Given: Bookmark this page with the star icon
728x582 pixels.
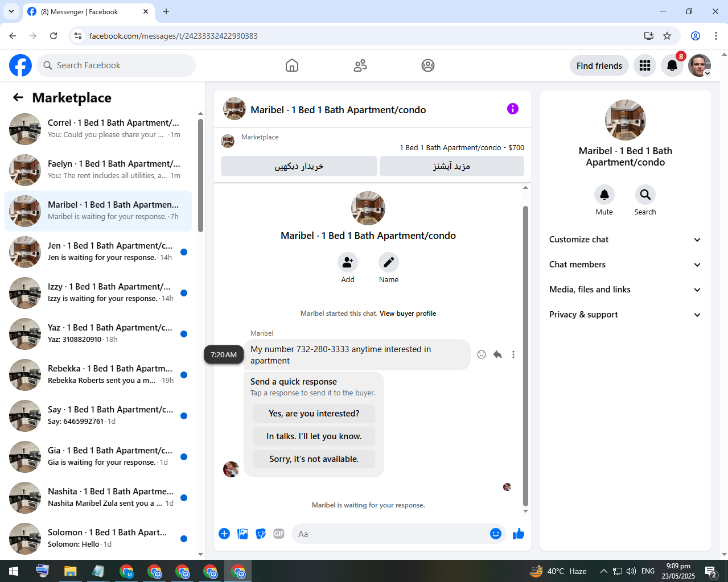Looking at the screenshot, I should pyautogui.click(x=667, y=36).
